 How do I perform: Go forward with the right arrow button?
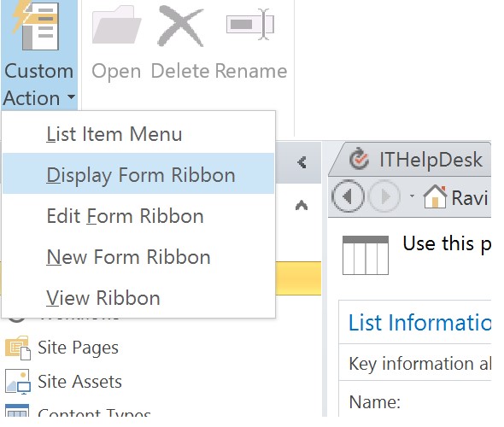click(x=384, y=196)
